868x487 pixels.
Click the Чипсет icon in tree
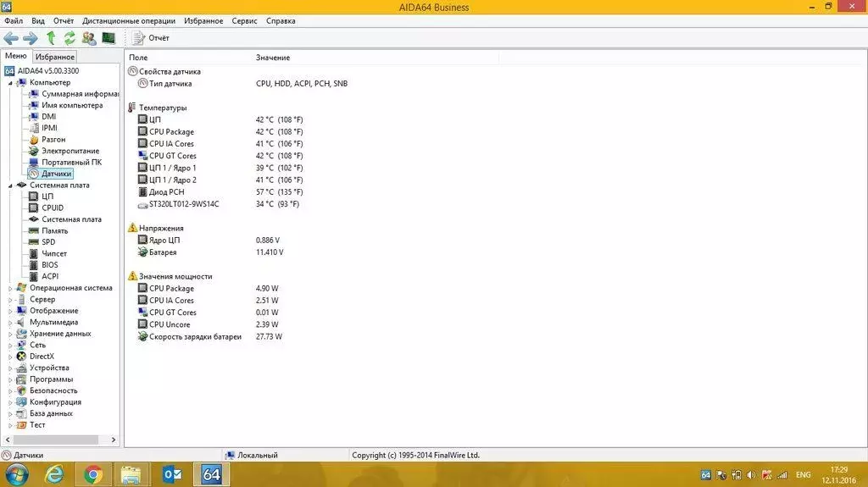[34, 253]
